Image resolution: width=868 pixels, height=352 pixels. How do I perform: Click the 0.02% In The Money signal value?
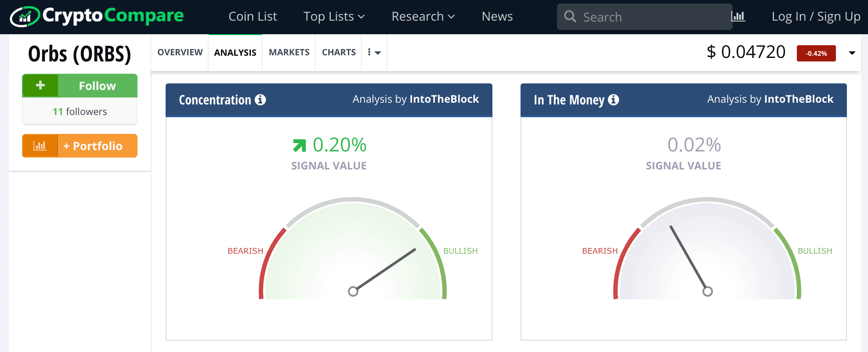tap(694, 145)
